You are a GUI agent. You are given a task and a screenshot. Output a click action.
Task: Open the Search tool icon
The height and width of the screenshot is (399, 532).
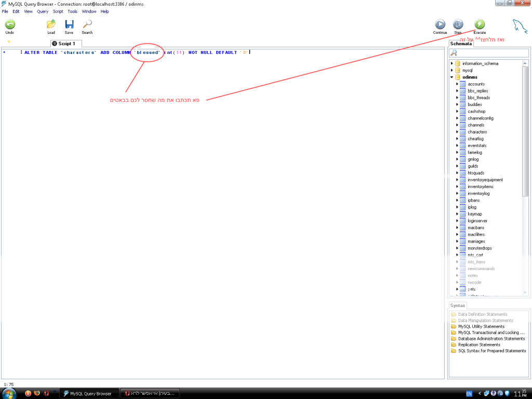click(x=87, y=24)
